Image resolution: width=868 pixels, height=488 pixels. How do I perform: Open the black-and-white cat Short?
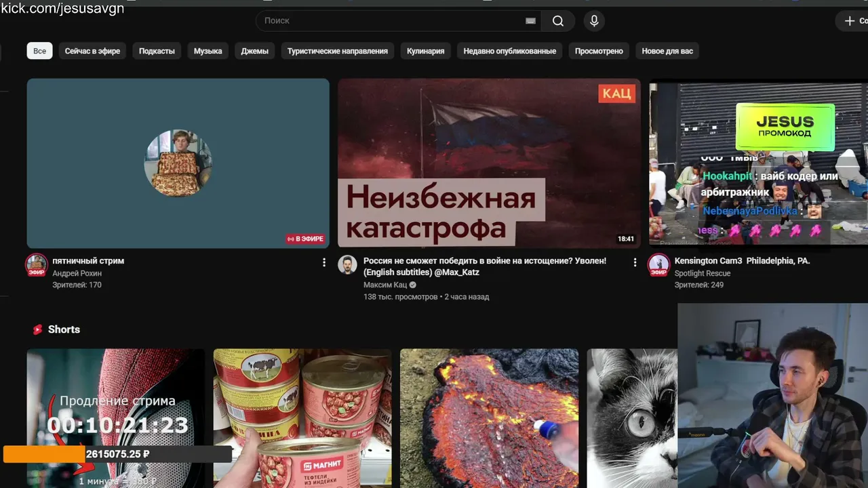point(632,418)
